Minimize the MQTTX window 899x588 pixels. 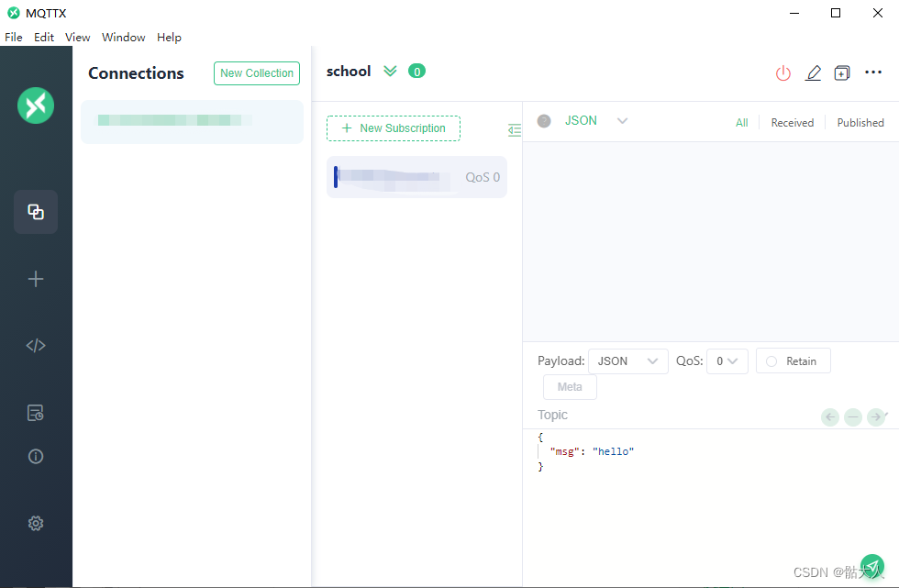(x=794, y=13)
